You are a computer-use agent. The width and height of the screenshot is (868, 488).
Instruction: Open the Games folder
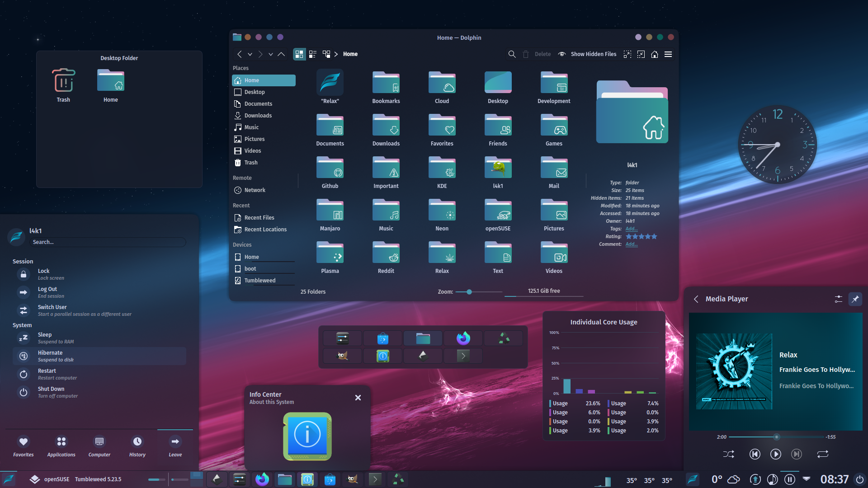click(x=554, y=130)
